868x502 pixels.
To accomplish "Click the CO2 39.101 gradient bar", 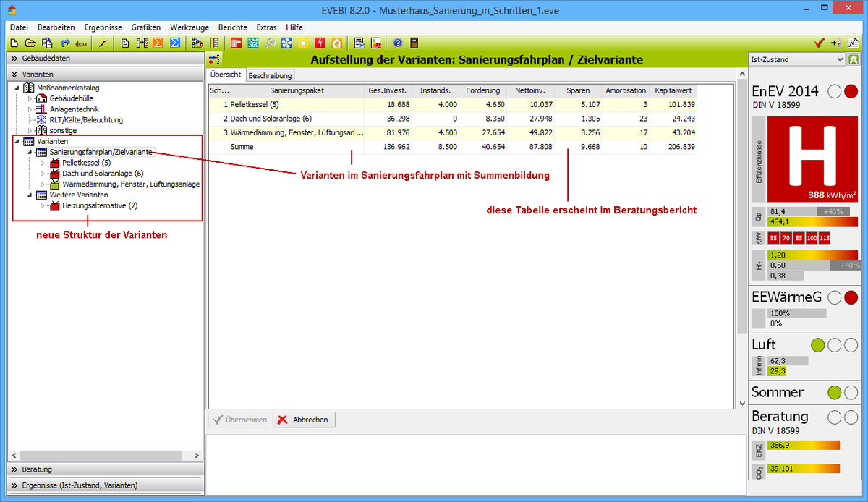I will (x=804, y=468).
